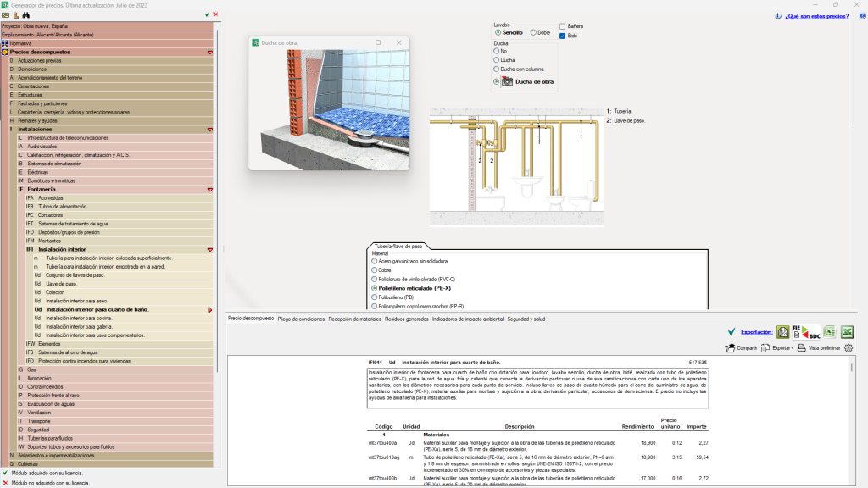Export to FIEBDC format icon
Image resolution: width=868 pixels, height=488 pixels.
click(x=806, y=332)
